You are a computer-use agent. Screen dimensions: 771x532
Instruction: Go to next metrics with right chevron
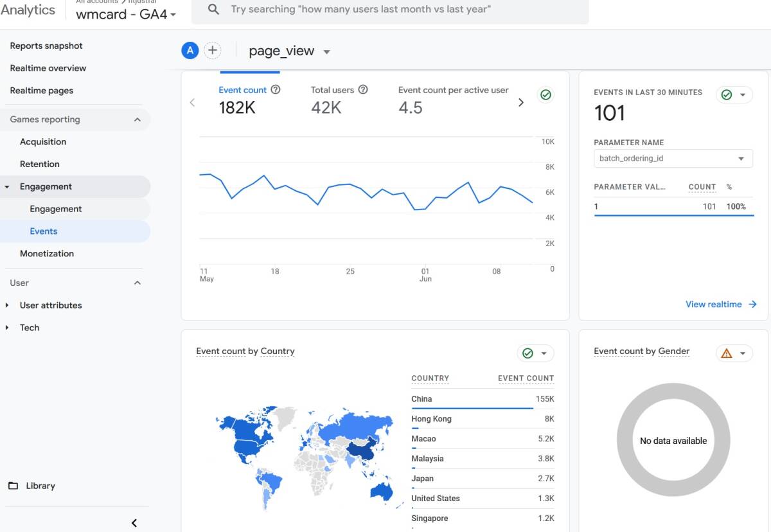click(521, 102)
